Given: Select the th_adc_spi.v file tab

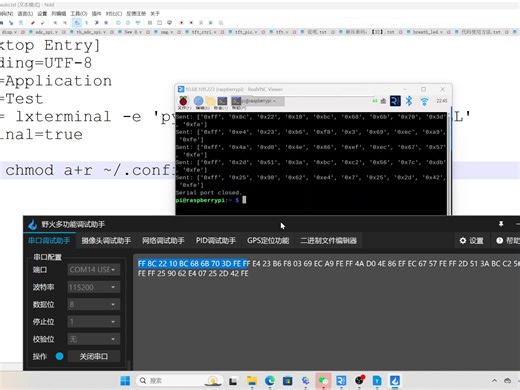Looking at the screenshot, I should pyautogui.click(x=91, y=32).
